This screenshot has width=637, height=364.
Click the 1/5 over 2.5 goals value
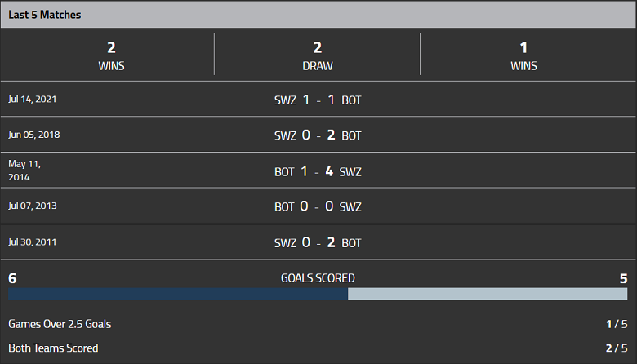(616, 324)
